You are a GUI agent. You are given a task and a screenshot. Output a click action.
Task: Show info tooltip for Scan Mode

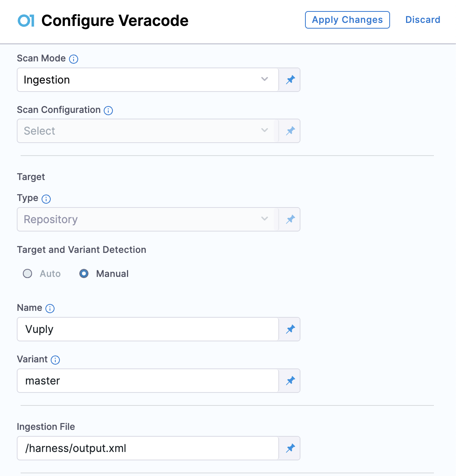74,59
